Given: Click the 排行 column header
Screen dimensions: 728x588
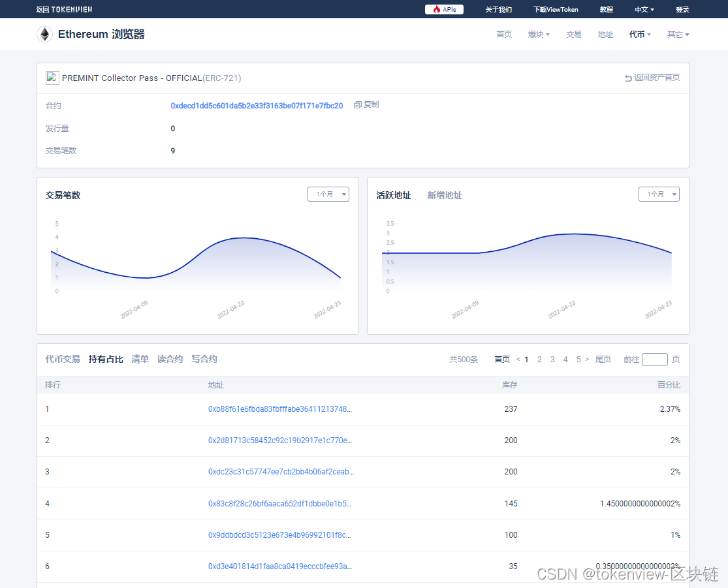Looking at the screenshot, I should pos(53,385).
